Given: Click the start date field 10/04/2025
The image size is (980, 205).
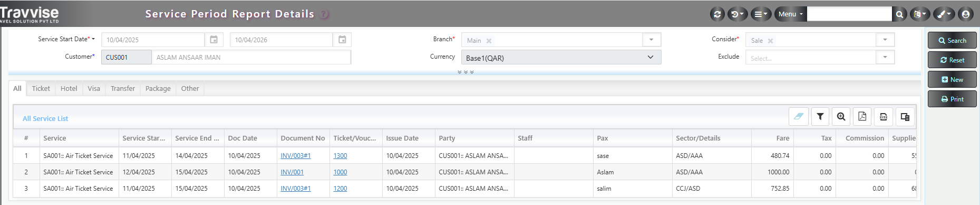Looking at the screenshot, I should click(x=153, y=40).
